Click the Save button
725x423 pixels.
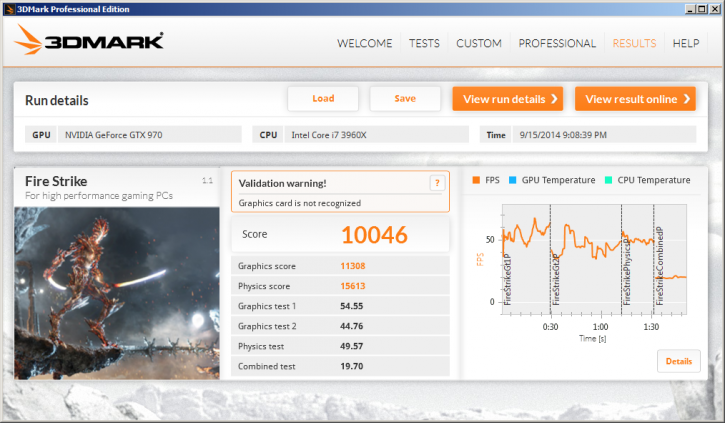405,98
